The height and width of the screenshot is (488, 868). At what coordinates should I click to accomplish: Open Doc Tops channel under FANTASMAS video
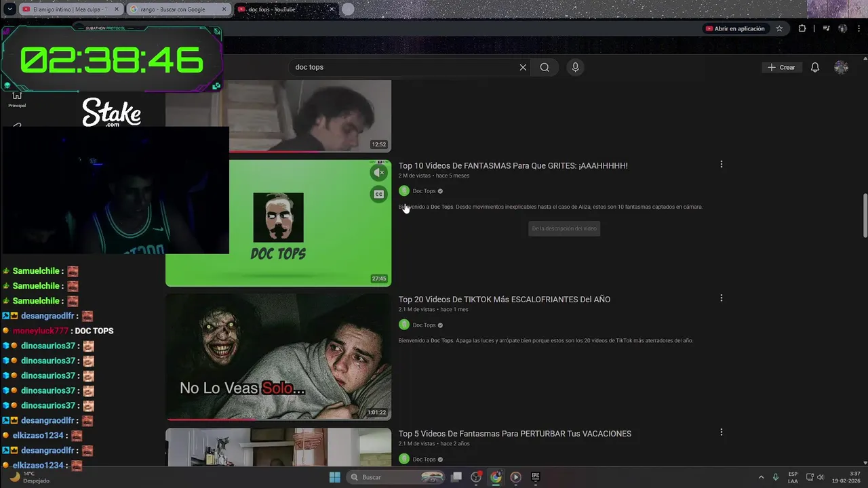tap(424, 191)
